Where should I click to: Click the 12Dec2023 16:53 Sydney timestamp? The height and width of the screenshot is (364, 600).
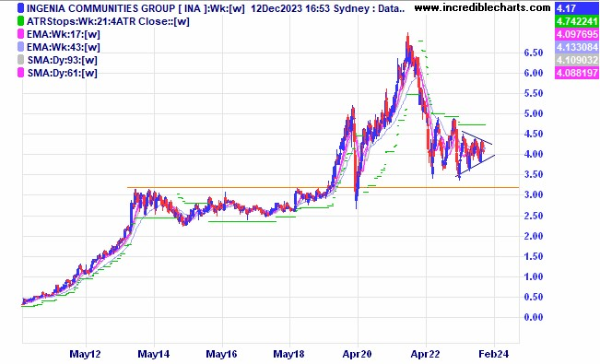310,8
